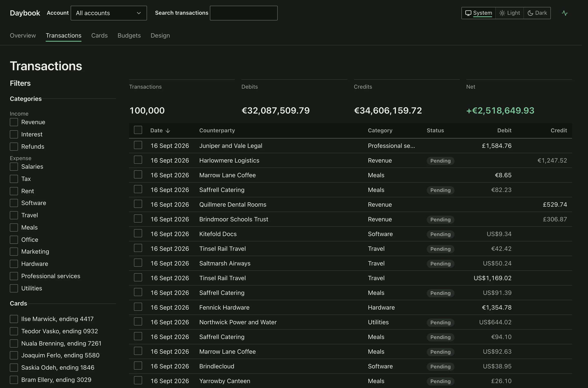Check the Interest category filter

[x=14, y=134]
